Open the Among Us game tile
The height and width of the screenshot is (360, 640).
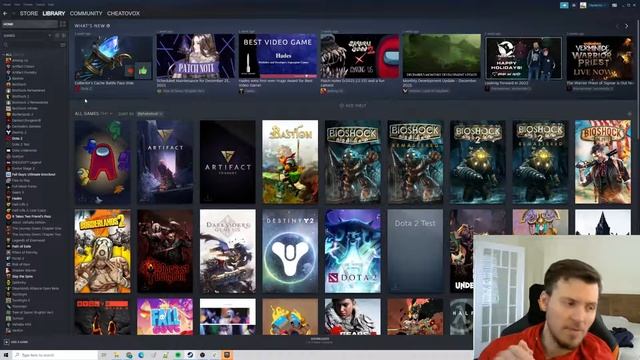coord(102,162)
